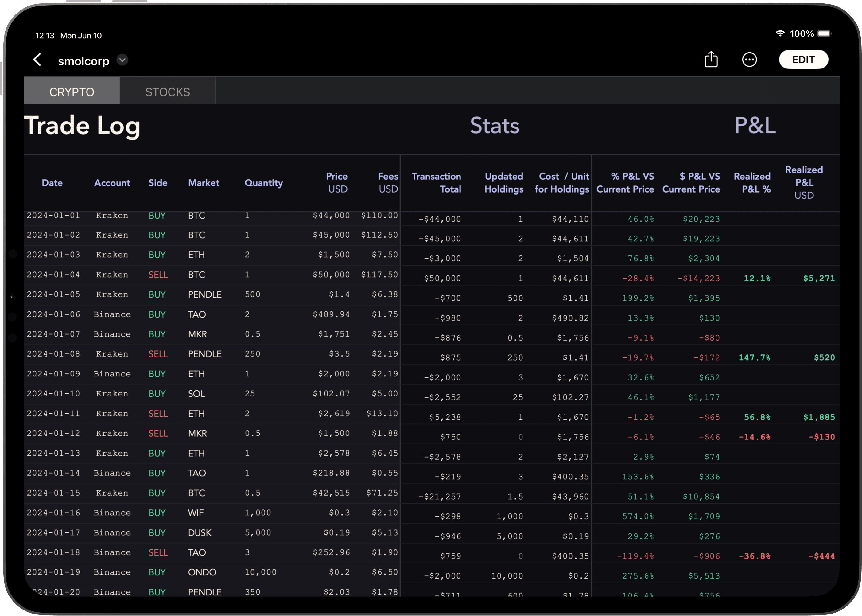Tap the share/export icon

712,60
